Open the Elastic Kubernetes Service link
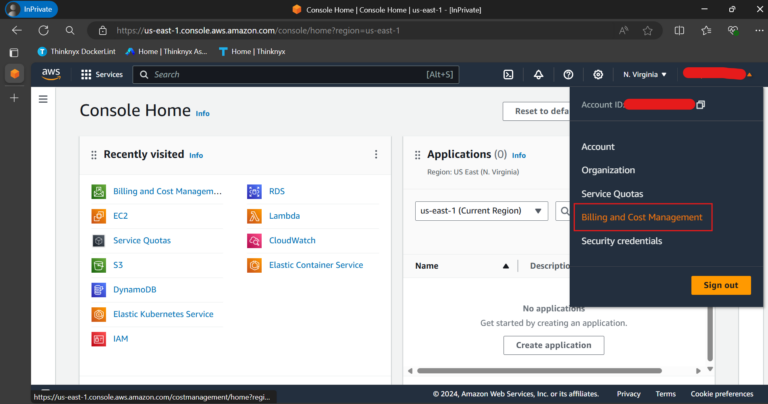 click(163, 314)
